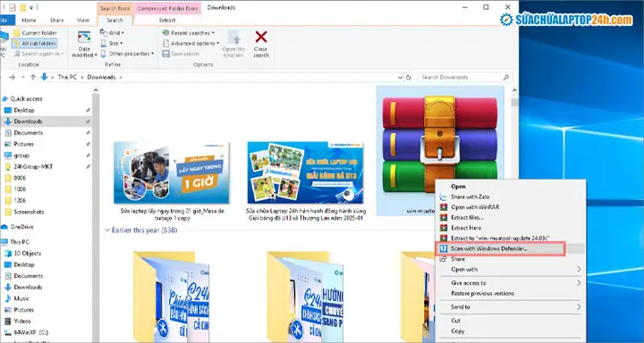Open the Share ribbon tab
Screen dimensions: 644x343
click(x=56, y=21)
